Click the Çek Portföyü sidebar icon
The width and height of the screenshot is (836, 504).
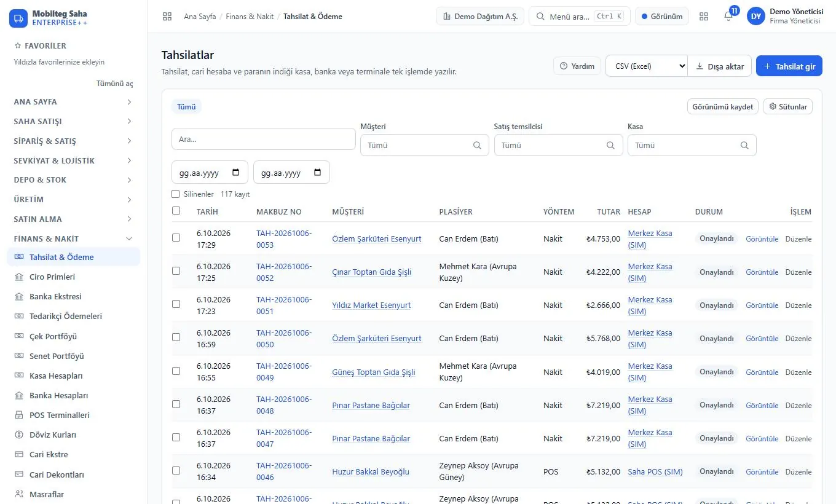point(18,337)
